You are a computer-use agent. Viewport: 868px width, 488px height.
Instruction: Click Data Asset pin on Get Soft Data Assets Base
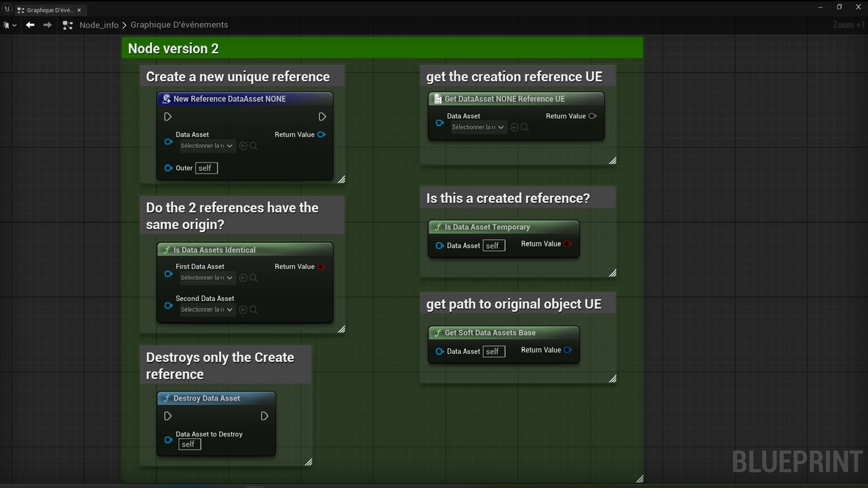439,351
